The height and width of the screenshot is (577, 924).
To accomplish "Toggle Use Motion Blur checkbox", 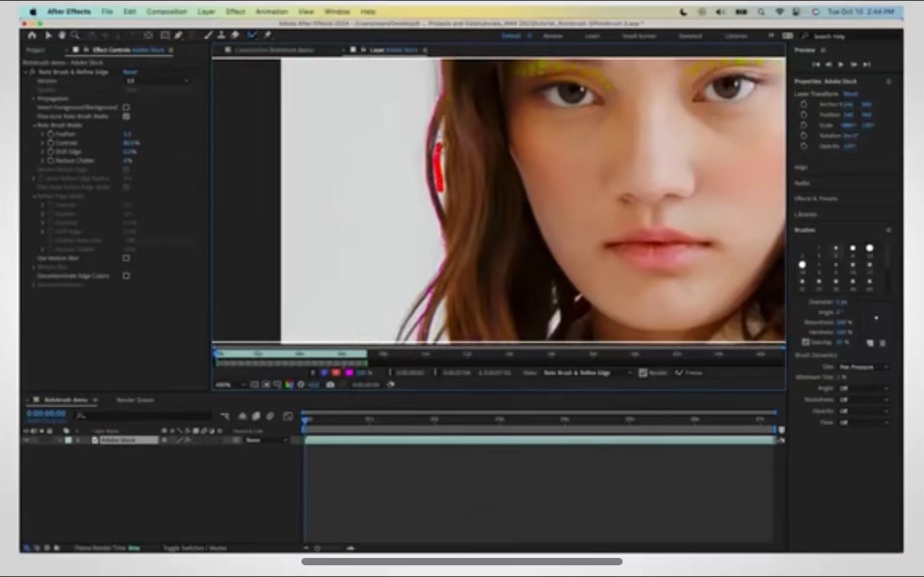I will point(126,258).
